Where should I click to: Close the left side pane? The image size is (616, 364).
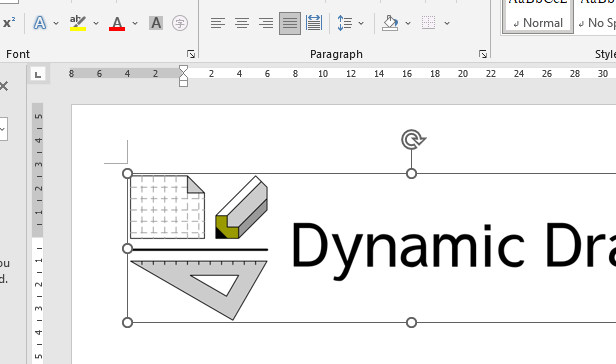click(4, 86)
